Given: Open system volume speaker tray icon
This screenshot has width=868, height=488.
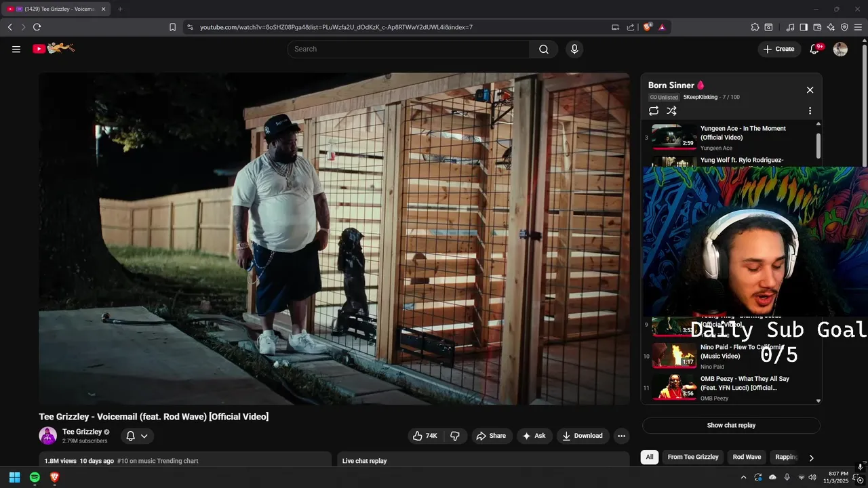Looking at the screenshot, I should pos(812,477).
